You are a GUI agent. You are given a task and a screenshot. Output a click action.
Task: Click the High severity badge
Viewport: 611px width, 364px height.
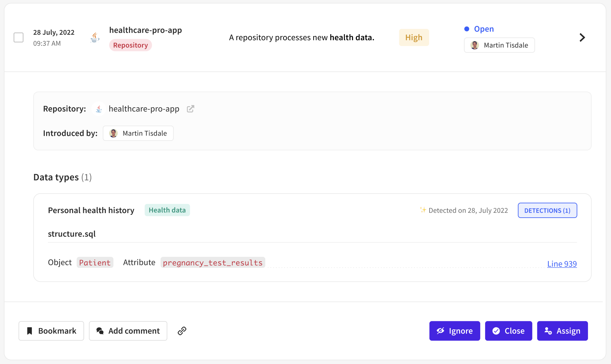pos(414,37)
